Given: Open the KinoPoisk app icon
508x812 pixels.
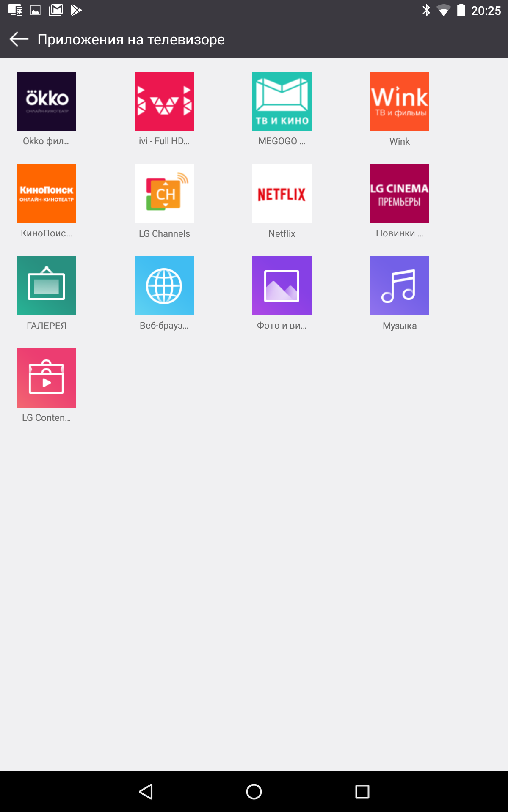Looking at the screenshot, I should tap(47, 194).
